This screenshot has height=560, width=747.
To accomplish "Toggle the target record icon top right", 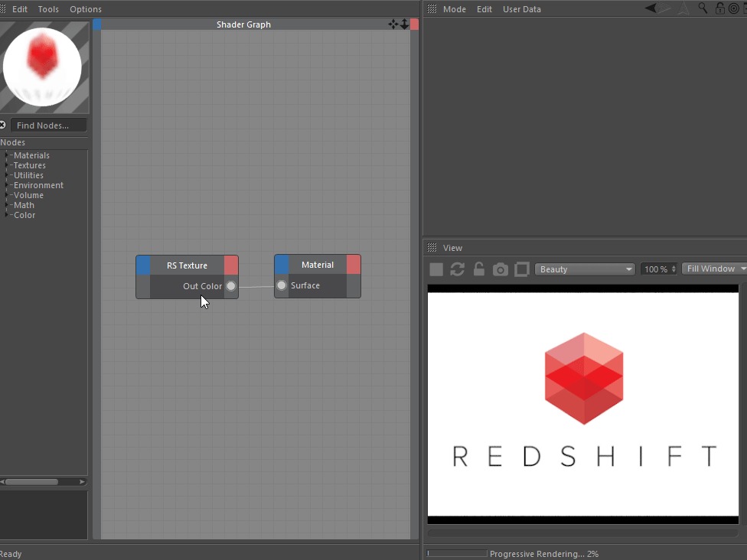I will click(x=732, y=8).
